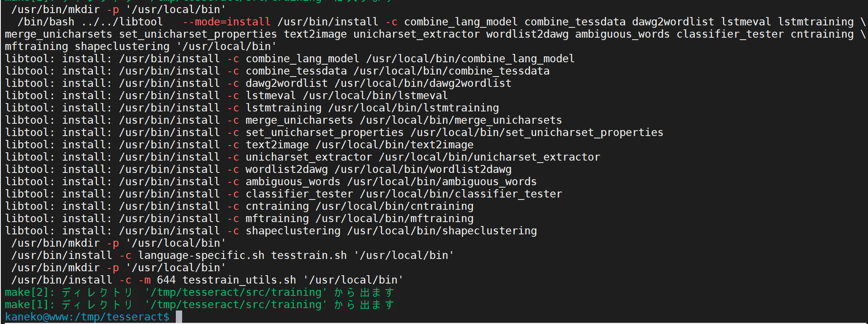Click '/usr/local/bin/shapeclustering' path text

[442, 231]
